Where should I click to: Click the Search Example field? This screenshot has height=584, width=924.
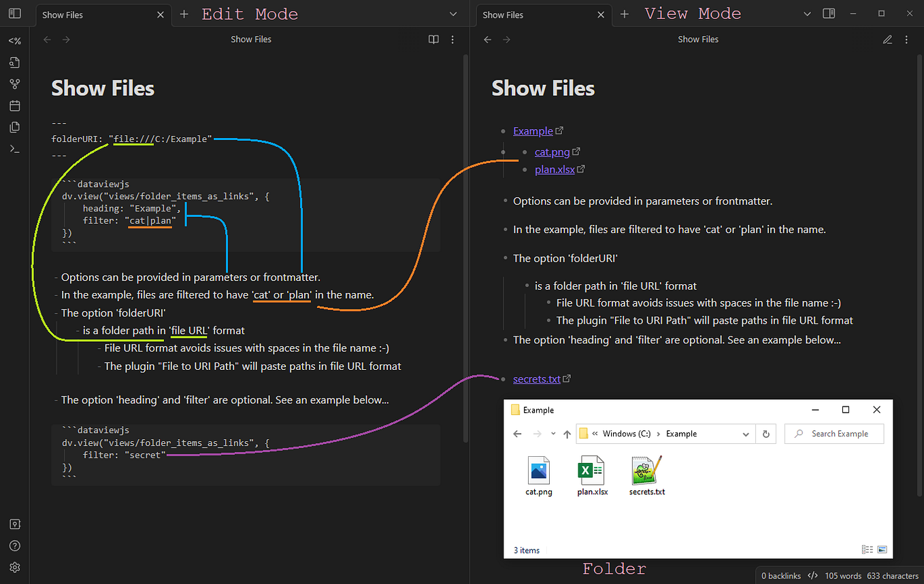834,434
